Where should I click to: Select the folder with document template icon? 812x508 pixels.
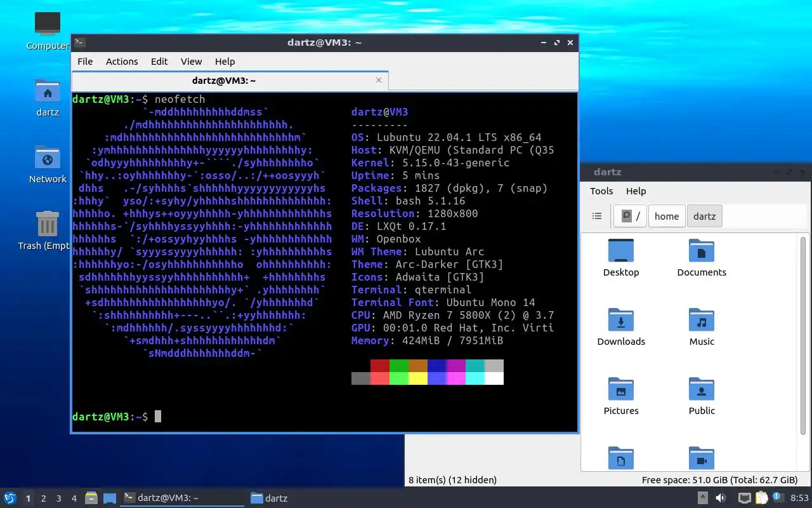pos(621,458)
